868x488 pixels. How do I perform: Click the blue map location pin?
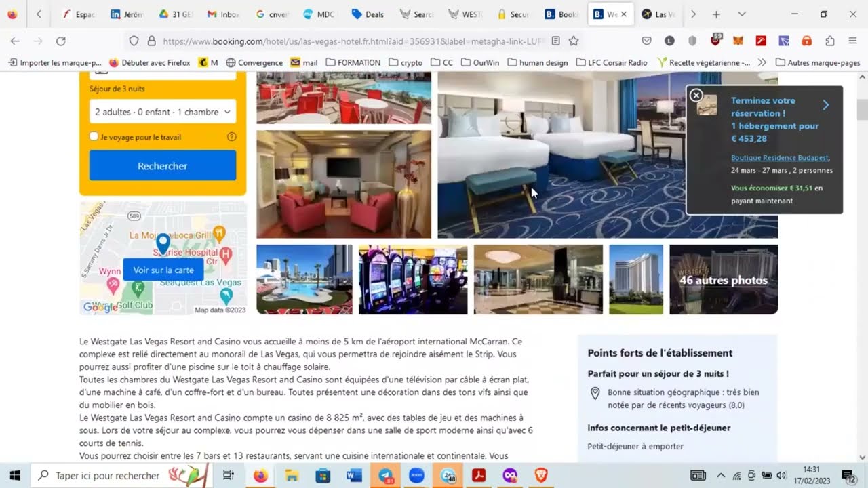click(x=163, y=243)
